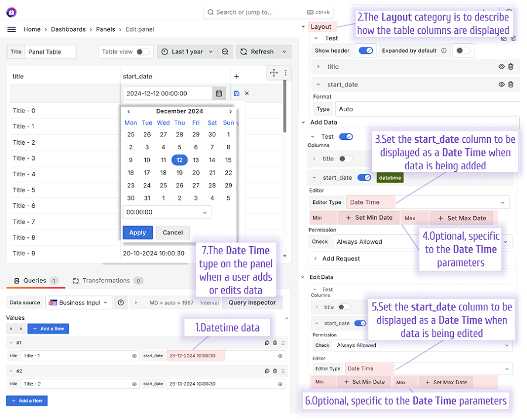The height and width of the screenshot is (420, 527).
Task: Hide the Layout title column via eye icon
Action: coord(501,67)
